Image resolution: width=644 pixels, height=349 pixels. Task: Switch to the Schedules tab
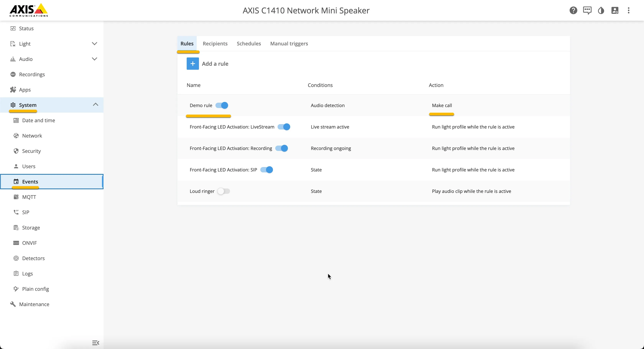pos(249,43)
